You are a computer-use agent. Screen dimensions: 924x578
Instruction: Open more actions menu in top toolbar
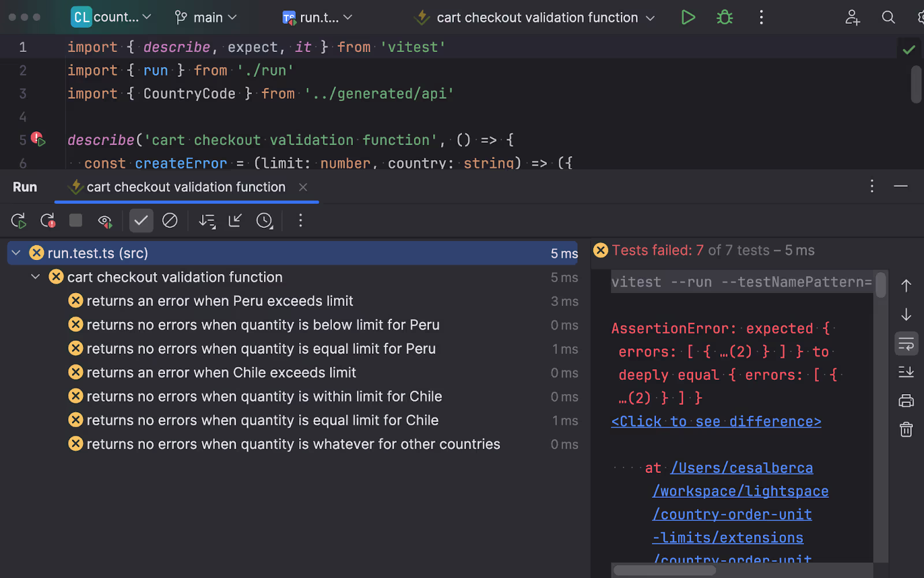click(x=761, y=17)
